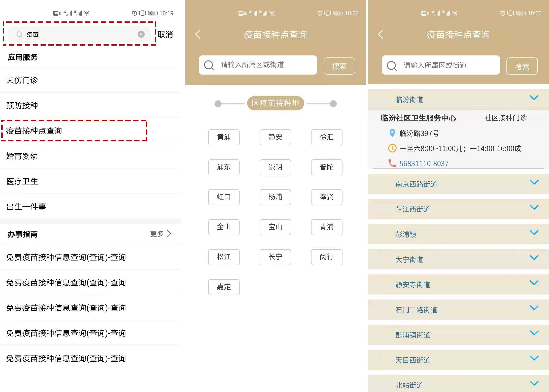Tap the blue location pin beside 临汾路397号
The image size is (549, 392).
pos(392,133)
